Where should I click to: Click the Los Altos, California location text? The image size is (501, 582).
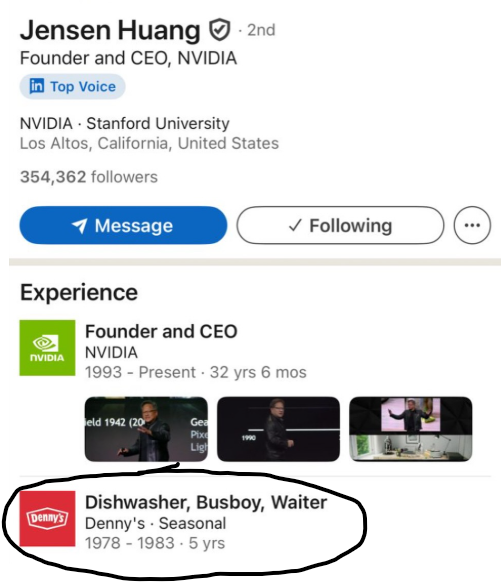[x=149, y=143]
